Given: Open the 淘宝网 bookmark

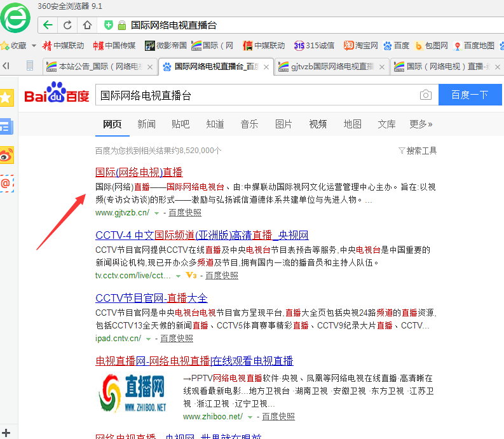Looking at the screenshot, I should [x=360, y=46].
